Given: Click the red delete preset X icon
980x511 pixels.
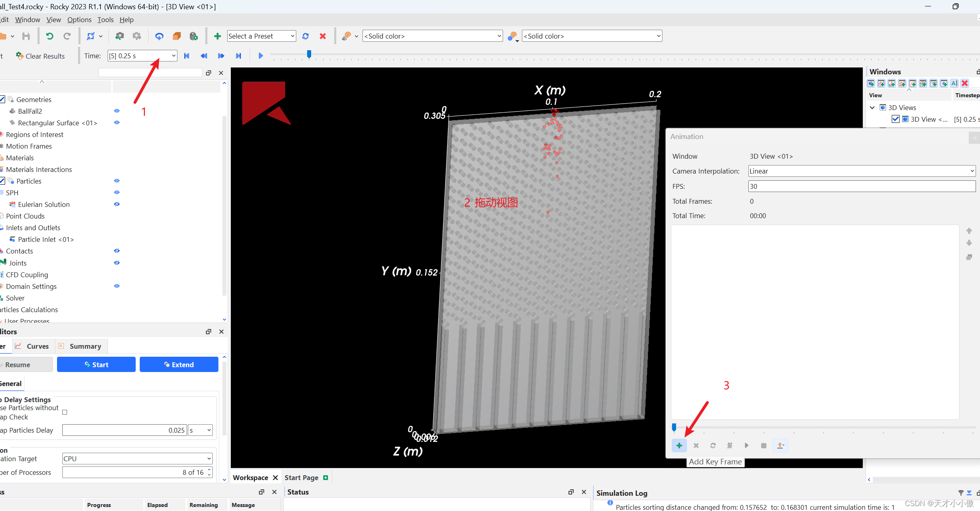Looking at the screenshot, I should point(322,36).
